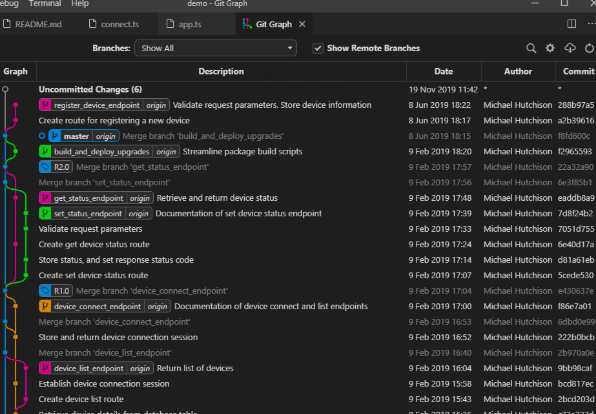
Task: Select commit 'Merge branch device_list_endpoint'
Action: coord(298,353)
